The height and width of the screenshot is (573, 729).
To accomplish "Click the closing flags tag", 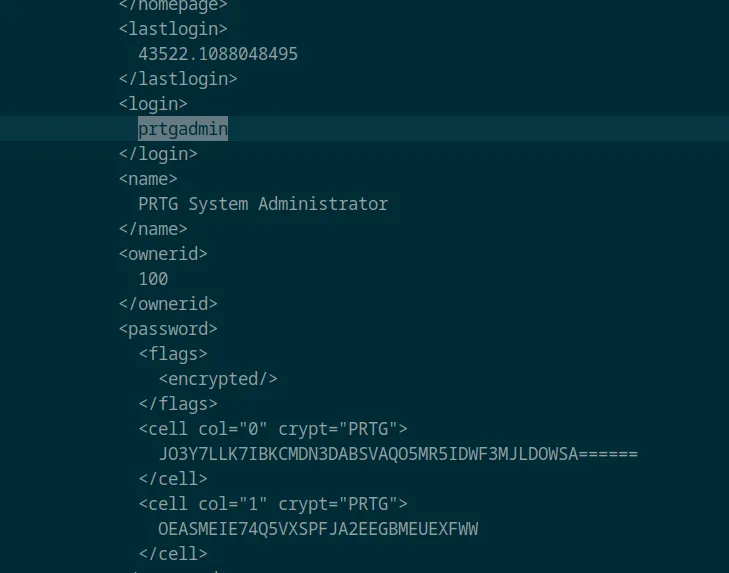I will 178,404.
